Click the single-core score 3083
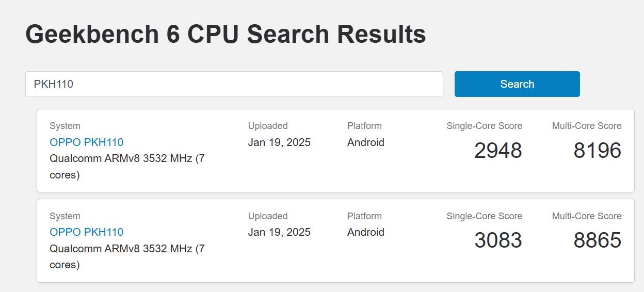The width and height of the screenshot is (644, 292). pyautogui.click(x=498, y=240)
